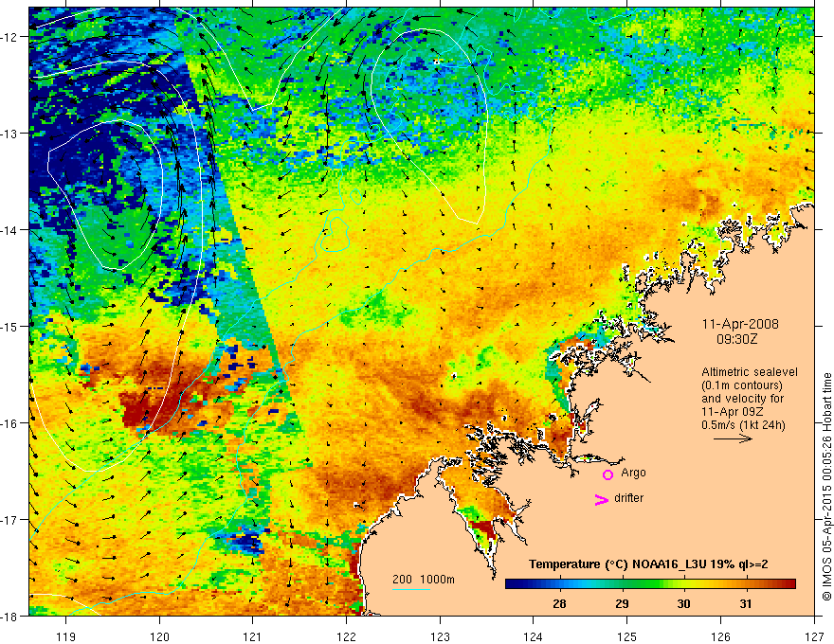Select the 'drifter' legend label
The width and height of the screenshot is (834, 644).
(x=628, y=498)
